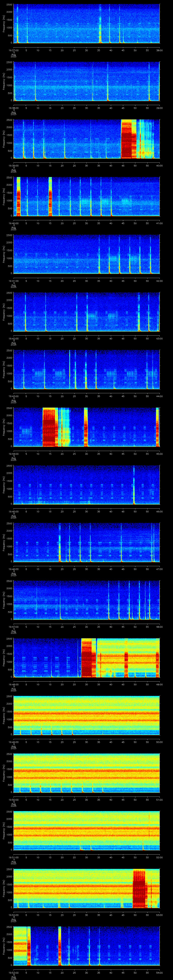Viewport: 173px width, 980px height.
Task: Click the '19:44:00' start time label
Action: [x=13, y=454]
